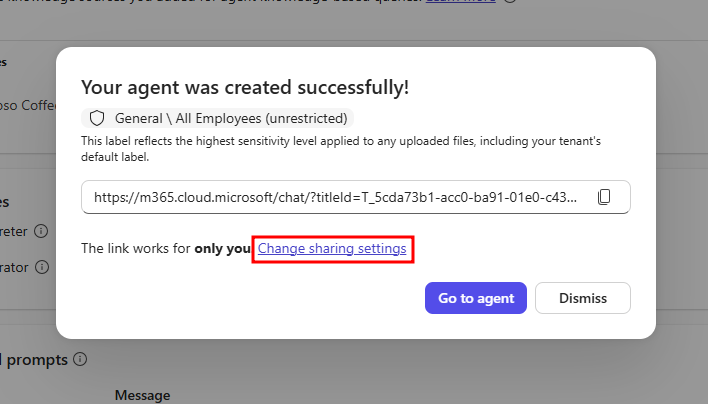Click the info icon after Learn more
Image resolution: width=708 pixels, height=404 pixels.
510,3
